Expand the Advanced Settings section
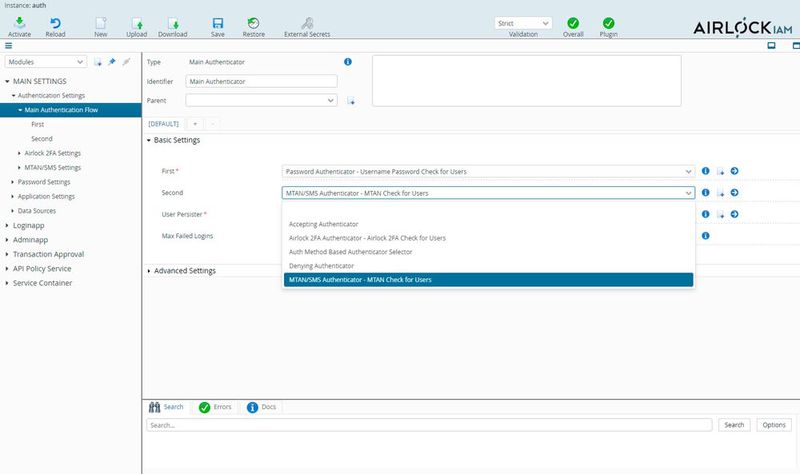 point(149,271)
